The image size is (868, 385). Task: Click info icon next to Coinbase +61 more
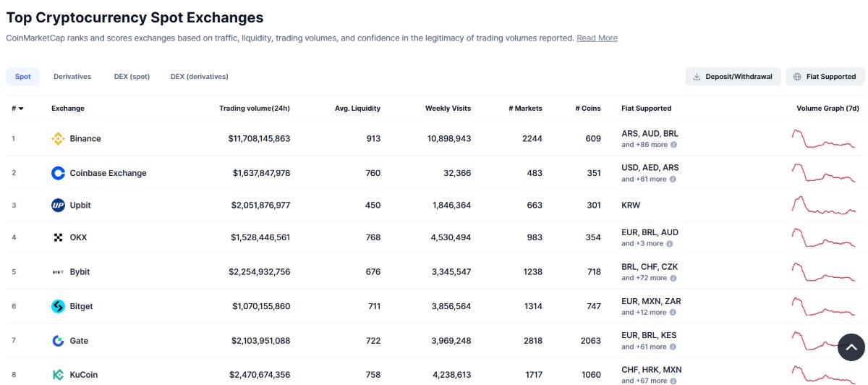click(x=673, y=179)
